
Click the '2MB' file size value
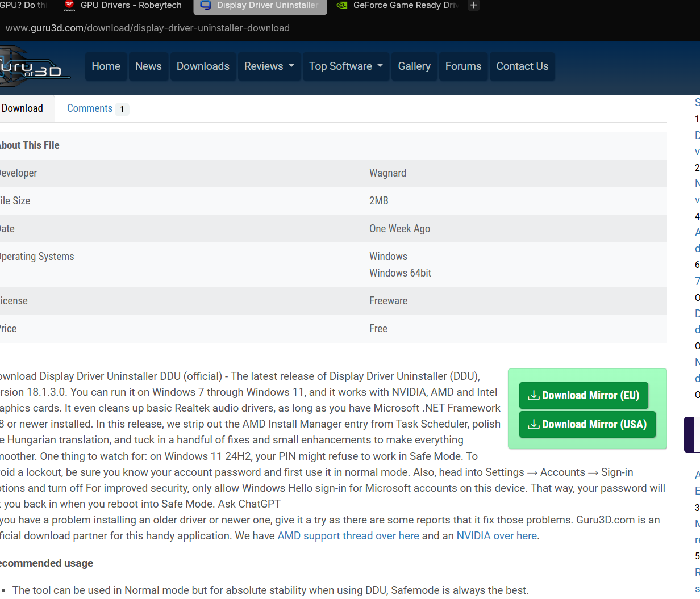379,201
